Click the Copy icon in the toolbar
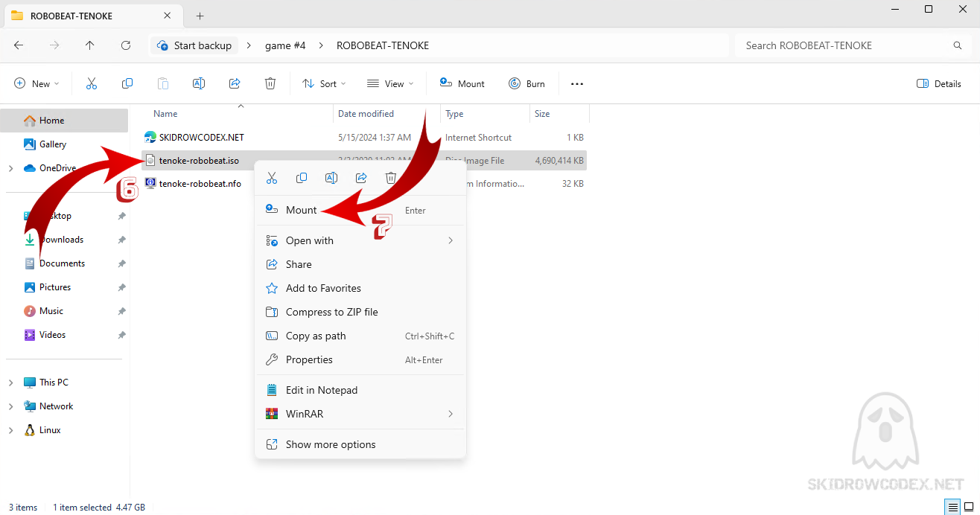Image resolution: width=980 pixels, height=515 pixels. click(127, 84)
